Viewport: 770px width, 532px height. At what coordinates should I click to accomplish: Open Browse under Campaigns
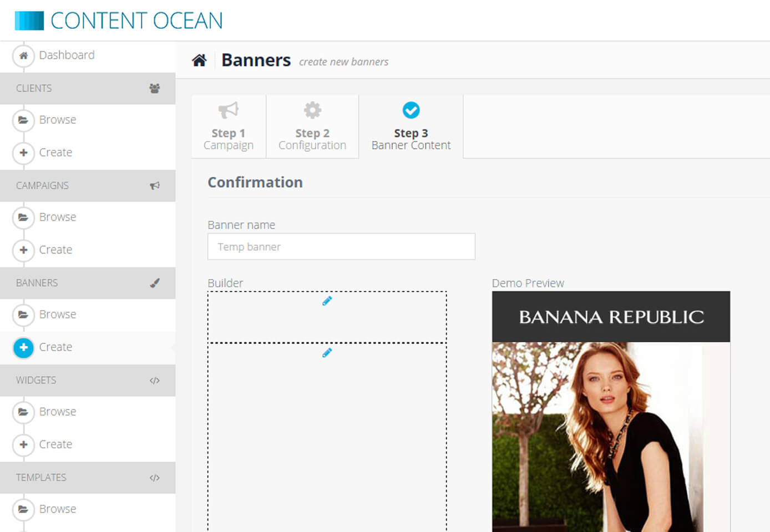[58, 217]
